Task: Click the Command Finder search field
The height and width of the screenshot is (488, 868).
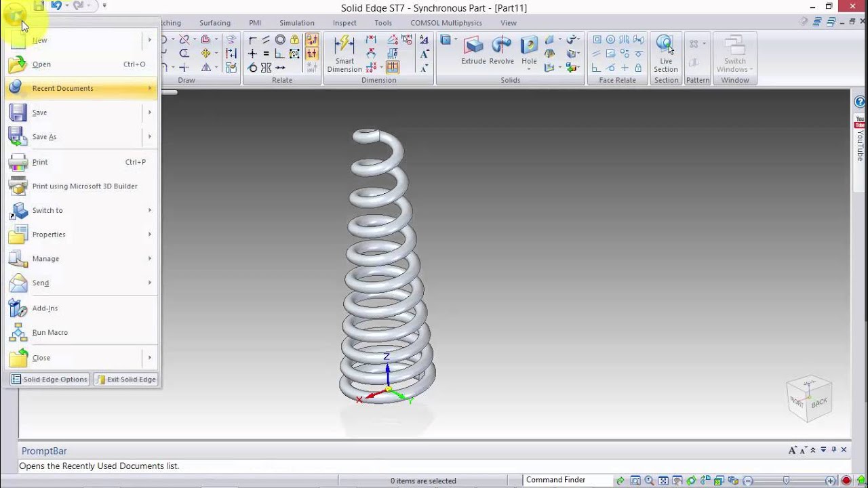Action: 567,480
